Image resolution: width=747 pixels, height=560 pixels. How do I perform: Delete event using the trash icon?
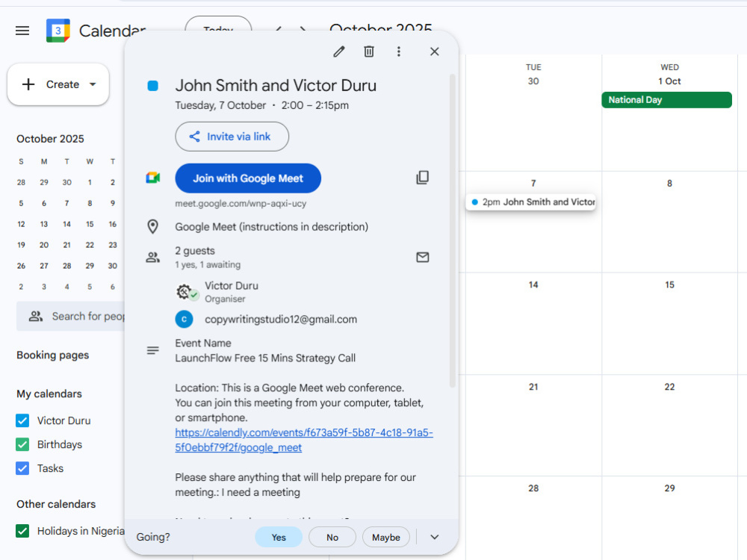369,52
